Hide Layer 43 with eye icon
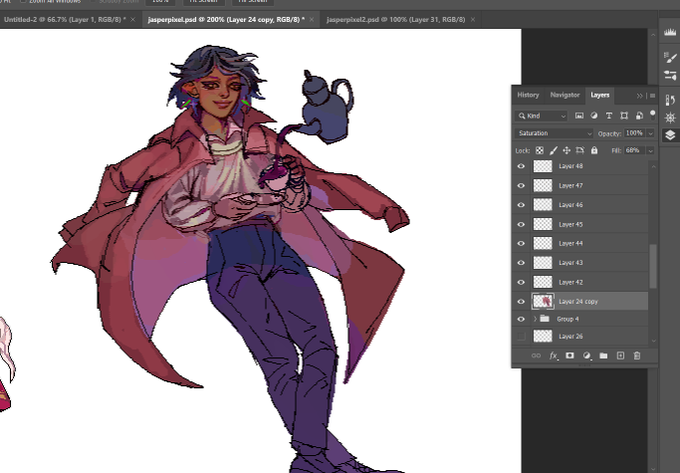The image size is (680, 473). tap(521, 263)
